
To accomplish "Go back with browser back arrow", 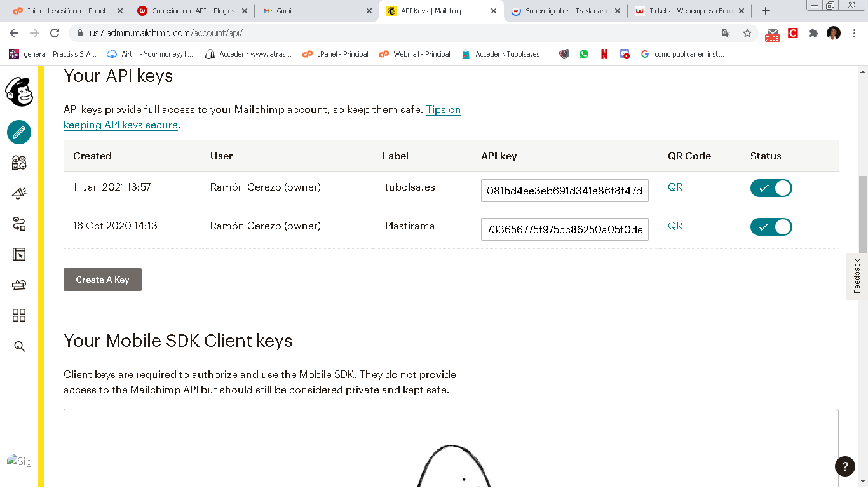I will [x=14, y=33].
